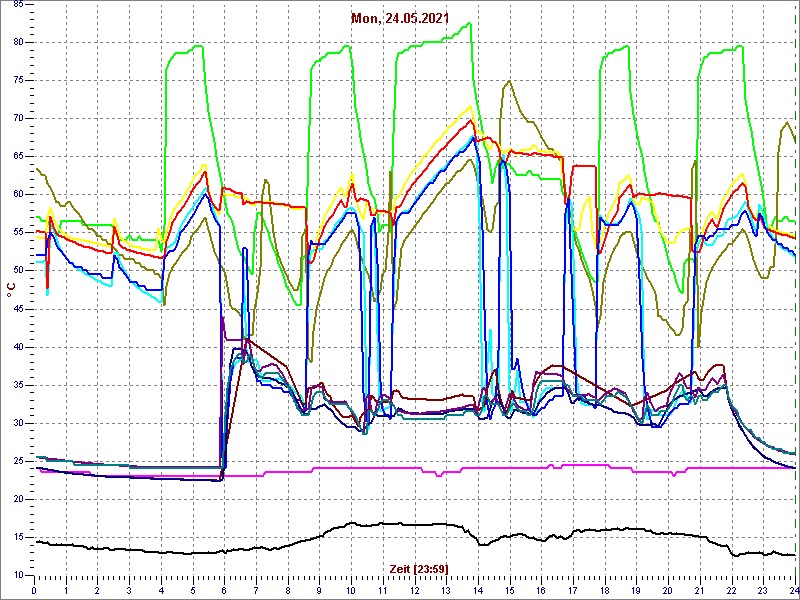Click the 55 temperature axis label
Viewport: 800px width, 600px height.
(x=18, y=233)
